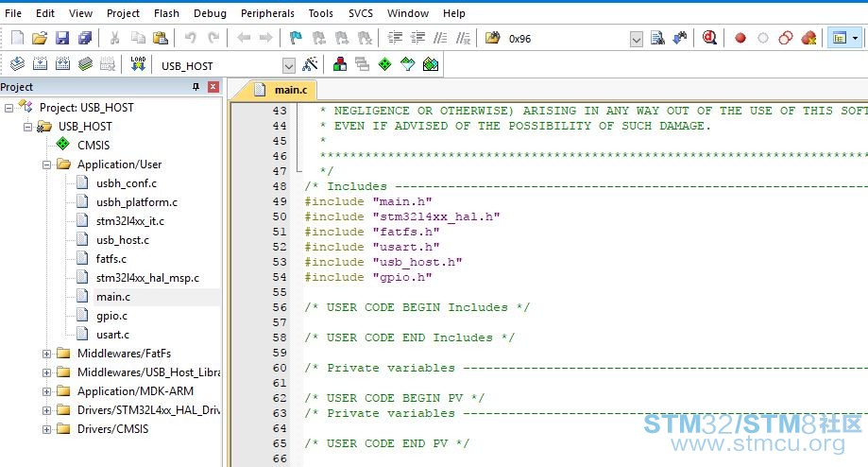Screen dimensions: 868x467
Task: Insert breakpoint with red dot icon
Action: [x=740, y=38]
